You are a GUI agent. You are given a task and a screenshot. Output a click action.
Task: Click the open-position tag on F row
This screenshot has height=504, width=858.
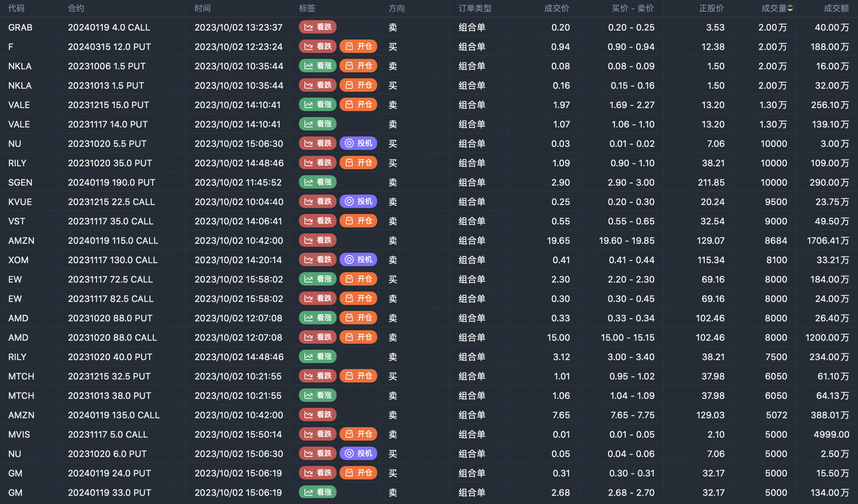click(x=358, y=47)
